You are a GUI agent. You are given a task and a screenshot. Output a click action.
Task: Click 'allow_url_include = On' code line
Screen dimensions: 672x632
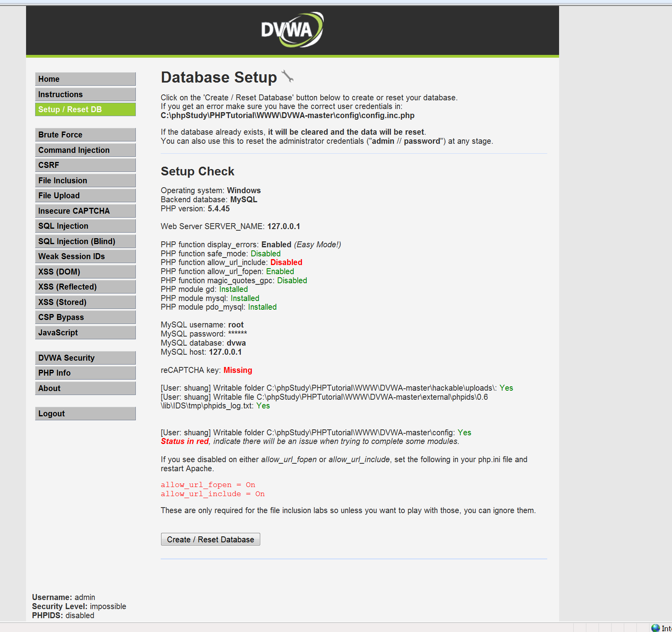(x=213, y=494)
